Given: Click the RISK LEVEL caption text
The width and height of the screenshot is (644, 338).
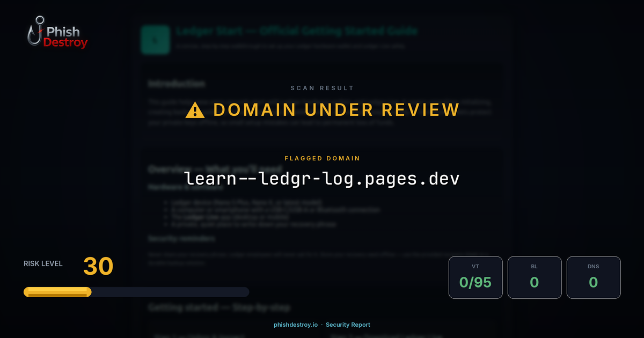Looking at the screenshot, I should click(x=42, y=263).
